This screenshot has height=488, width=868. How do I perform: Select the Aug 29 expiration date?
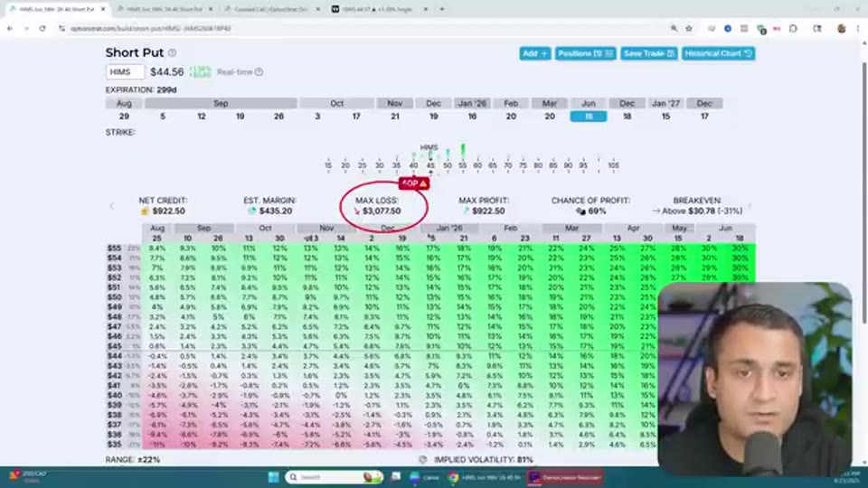coord(124,117)
